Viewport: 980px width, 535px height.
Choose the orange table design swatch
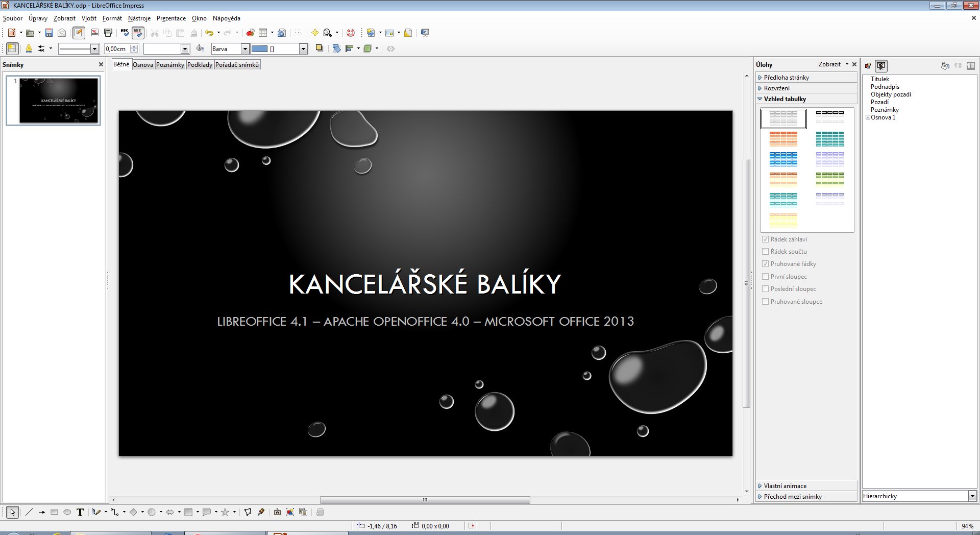pyautogui.click(x=783, y=139)
